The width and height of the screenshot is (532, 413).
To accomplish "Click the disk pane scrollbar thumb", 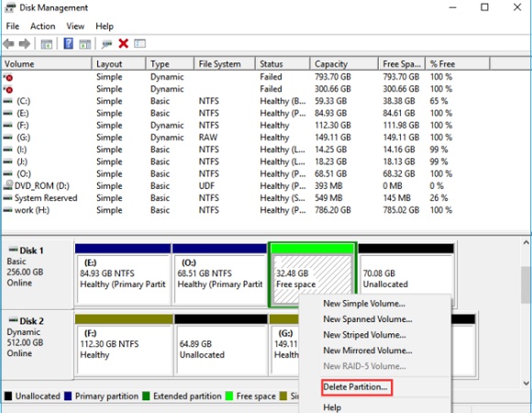I will tap(526, 285).
